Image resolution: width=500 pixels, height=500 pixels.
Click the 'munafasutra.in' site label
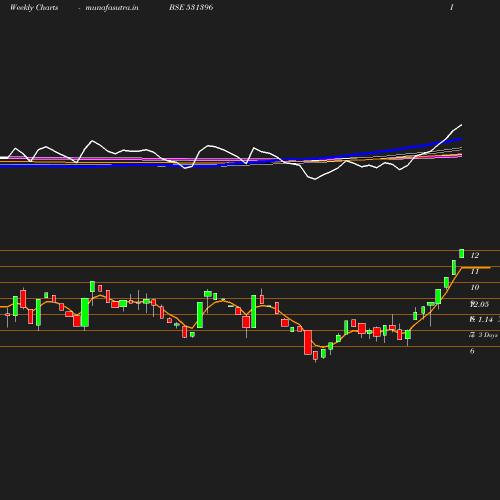pos(112,8)
